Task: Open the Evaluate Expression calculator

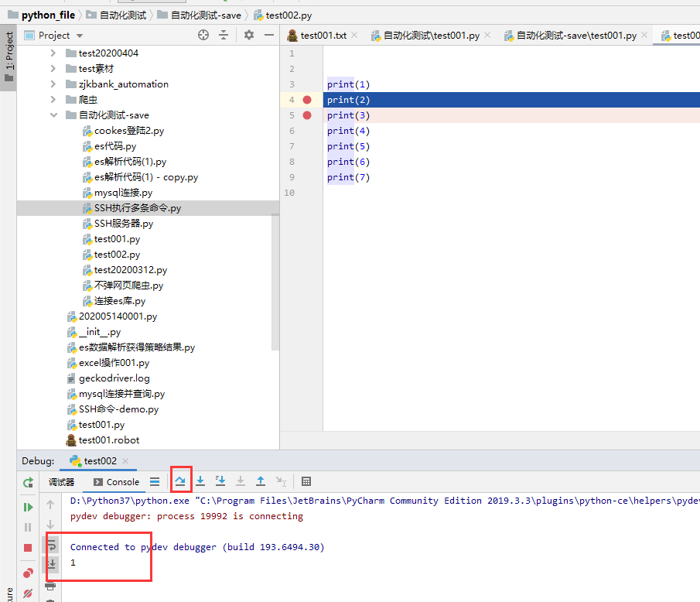Action: click(306, 481)
